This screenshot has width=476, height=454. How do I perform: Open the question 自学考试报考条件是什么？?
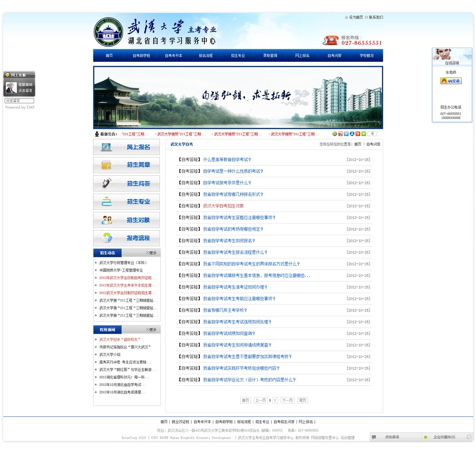[227, 183]
